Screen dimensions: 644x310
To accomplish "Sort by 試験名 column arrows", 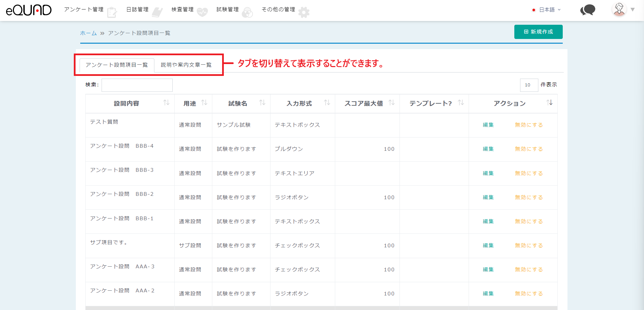I will [x=262, y=103].
